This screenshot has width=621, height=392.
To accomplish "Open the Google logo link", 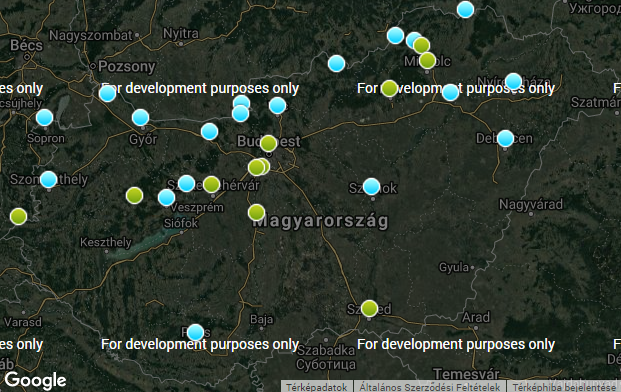I will coord(35,380).
